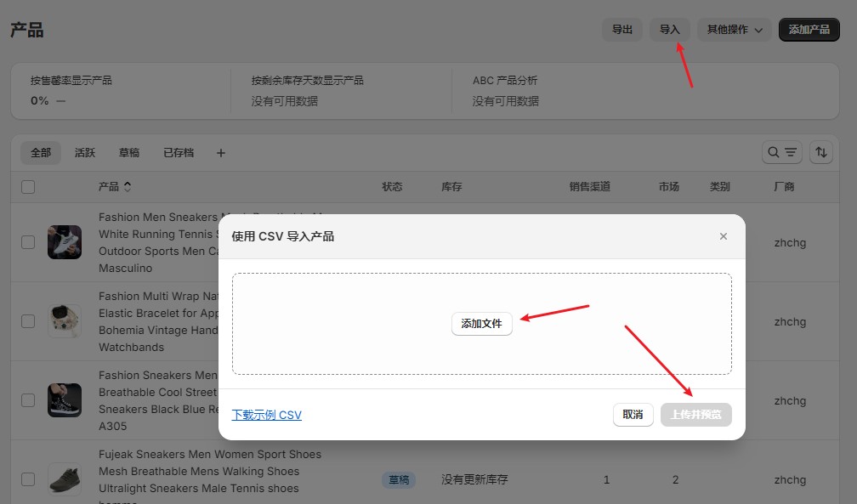The image size is (857, 504).
Task: Open the 按剩余库存天数显示产品 card
Action: (x=341, y=91)
